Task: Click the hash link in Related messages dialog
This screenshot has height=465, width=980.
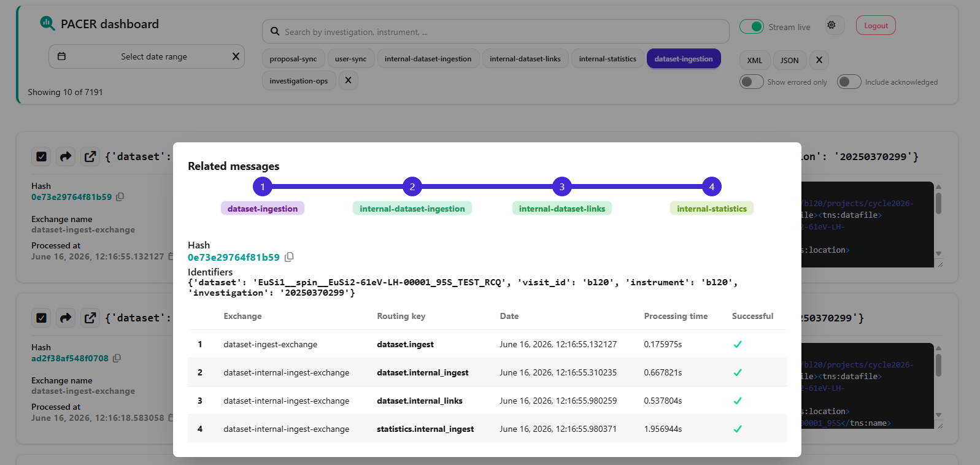Action: point(234,257)
